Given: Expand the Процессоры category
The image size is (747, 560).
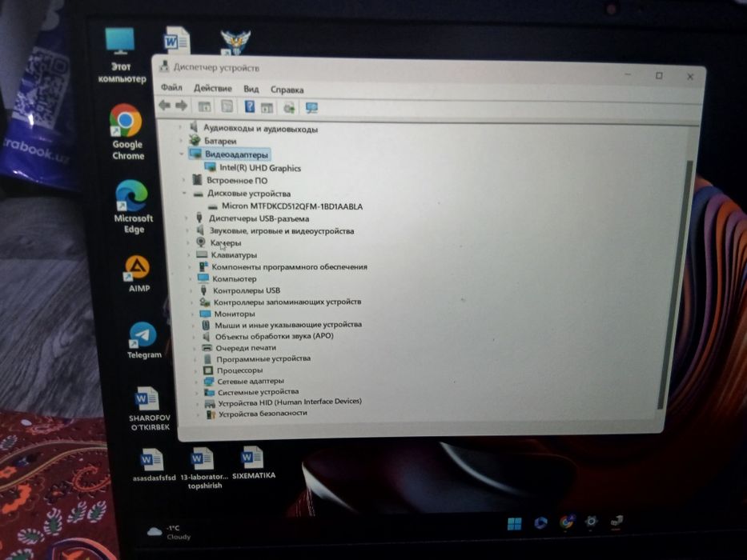Looking at the screenshot, I should [195, 370].
